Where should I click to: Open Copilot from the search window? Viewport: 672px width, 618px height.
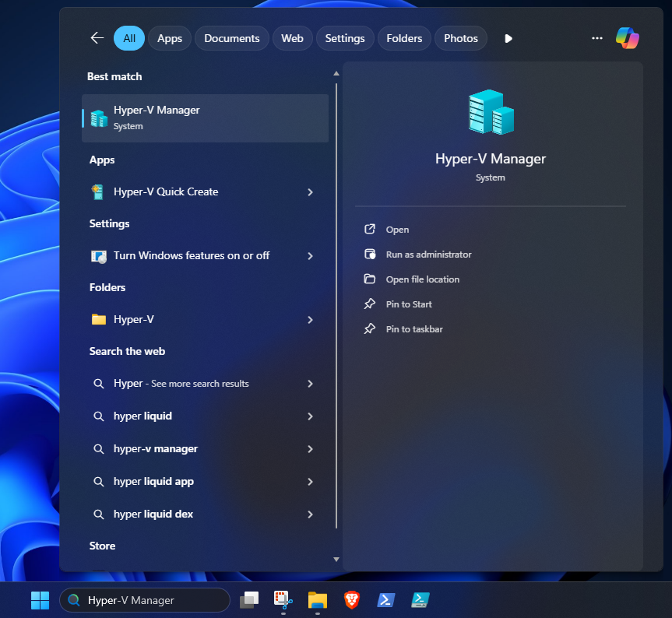pyautogui.click(x=627, y=37)
